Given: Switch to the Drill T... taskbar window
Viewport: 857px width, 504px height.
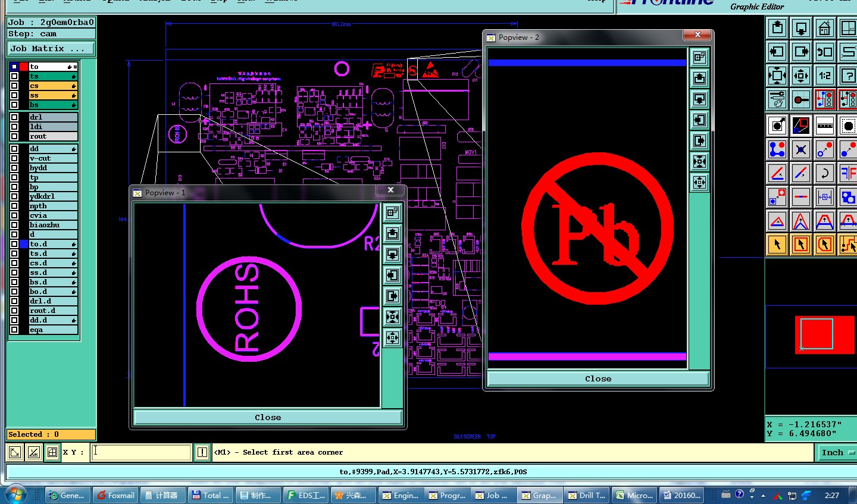Looking at the screenshot, I should click(586, 495).
